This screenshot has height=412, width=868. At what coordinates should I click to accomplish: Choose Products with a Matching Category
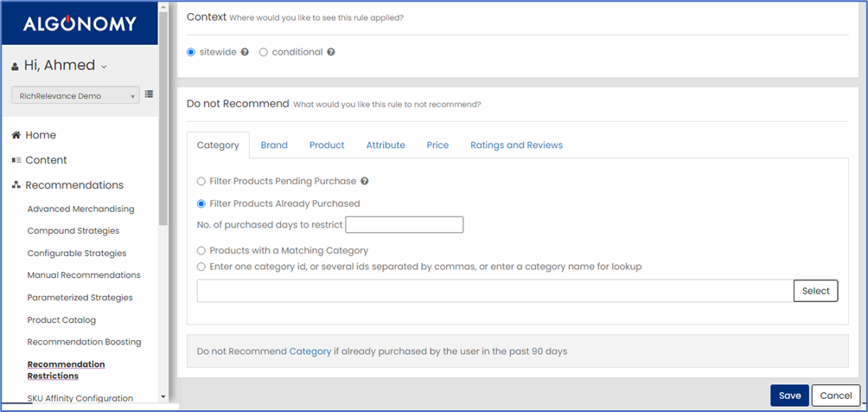coord(201,251)
